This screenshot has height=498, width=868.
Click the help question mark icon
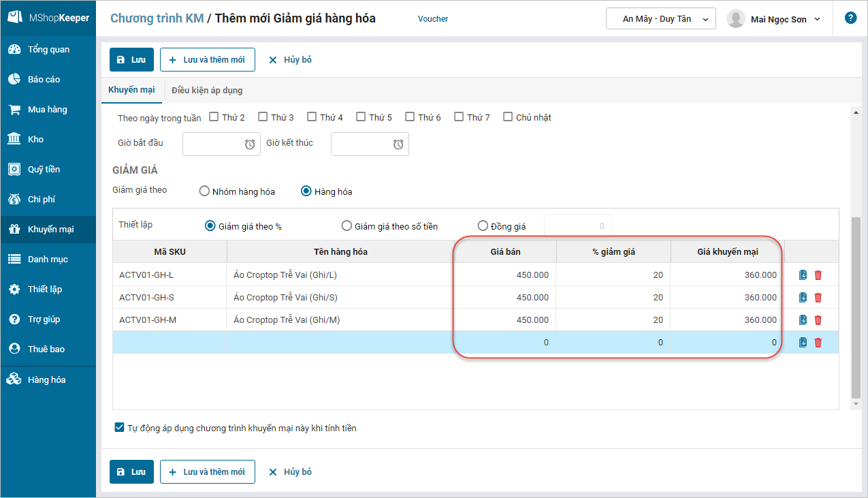click(x=850, y=18)
